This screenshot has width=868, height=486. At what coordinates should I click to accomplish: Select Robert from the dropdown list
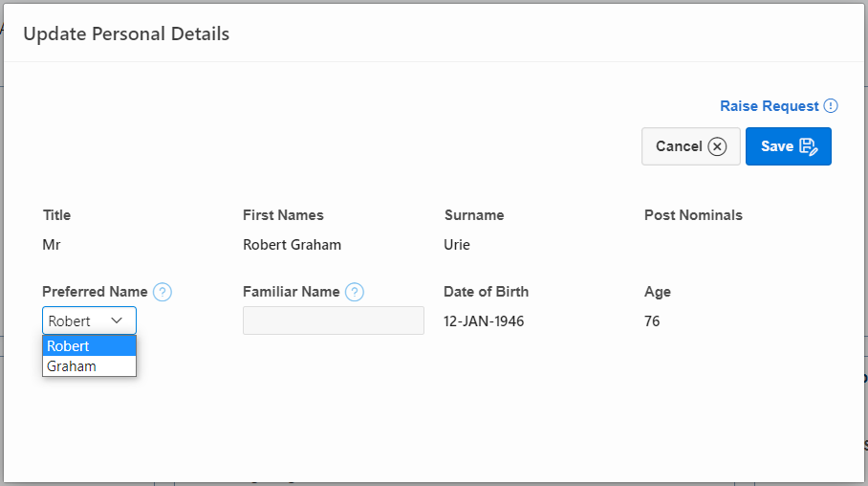tap(89, 346)
